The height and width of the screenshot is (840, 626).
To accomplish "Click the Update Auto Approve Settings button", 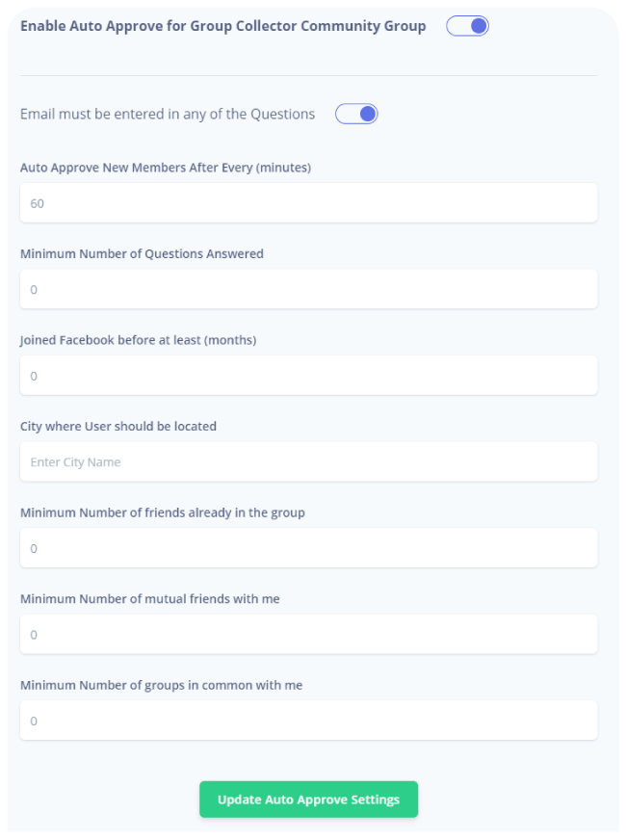I will click(x=308, y=800).
